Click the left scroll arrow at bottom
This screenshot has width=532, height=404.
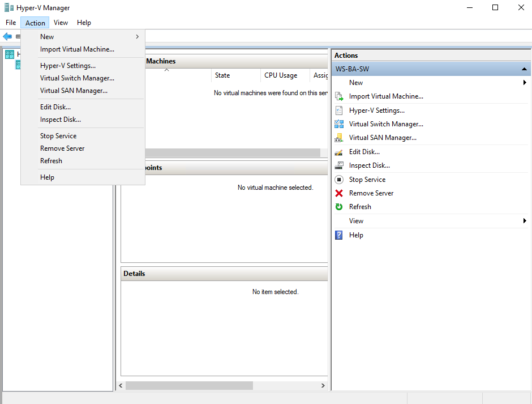click(x=121, y=386)
